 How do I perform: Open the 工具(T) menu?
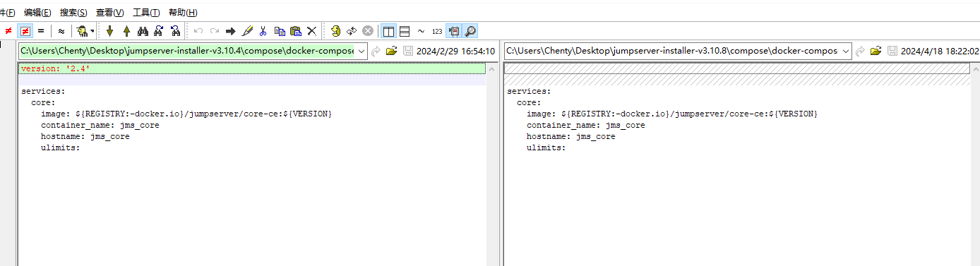[x=146, y=13]
